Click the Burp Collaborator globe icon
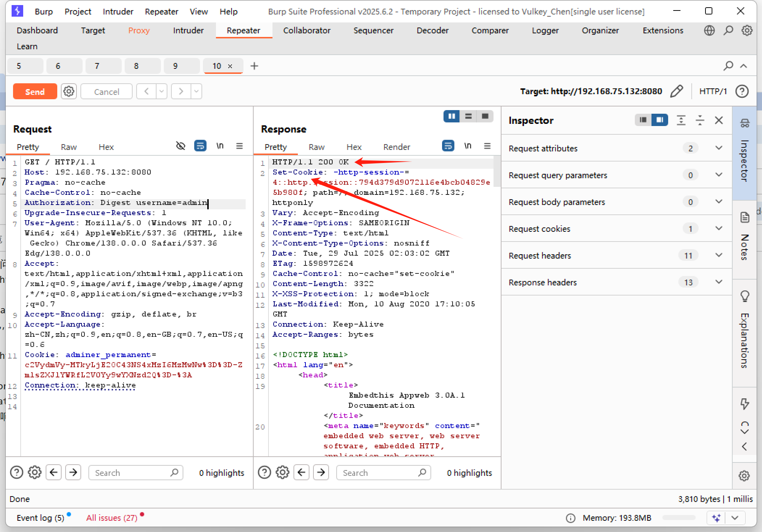762x532 pixels. point(709,30)
